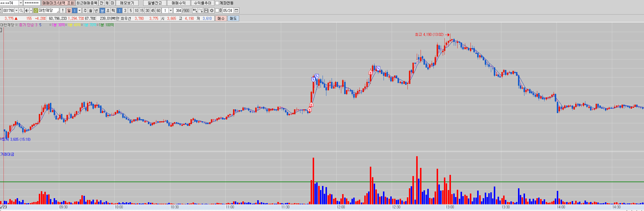Click the custom interval value field
The height and width of the screenshot is (211, 644).
pos(165,10)
